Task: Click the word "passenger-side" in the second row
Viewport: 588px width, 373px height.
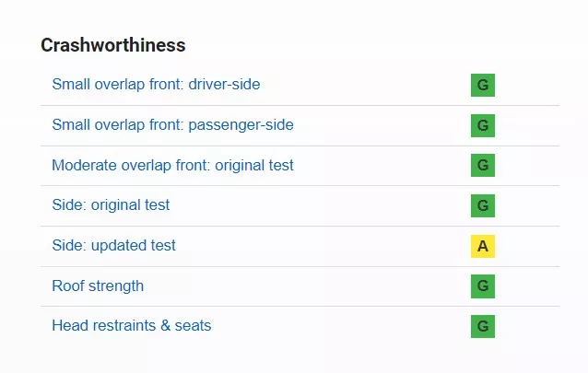Action: coord(241,124)
